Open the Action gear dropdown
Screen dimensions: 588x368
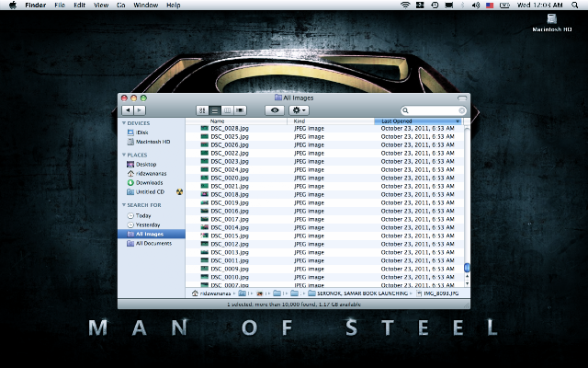pos(299,110)
